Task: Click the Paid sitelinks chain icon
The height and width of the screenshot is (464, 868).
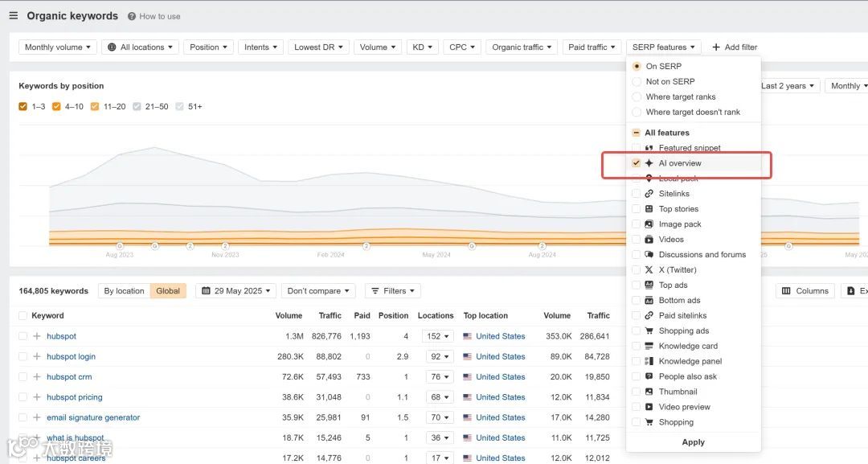Action: [649, 315]
